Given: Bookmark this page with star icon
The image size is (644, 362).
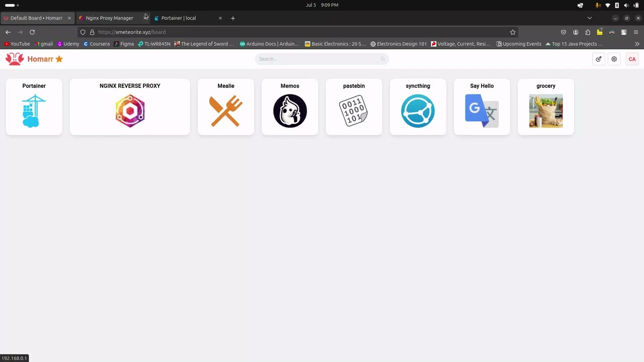Looking at the screenshot, I should (x=513, y=32).
